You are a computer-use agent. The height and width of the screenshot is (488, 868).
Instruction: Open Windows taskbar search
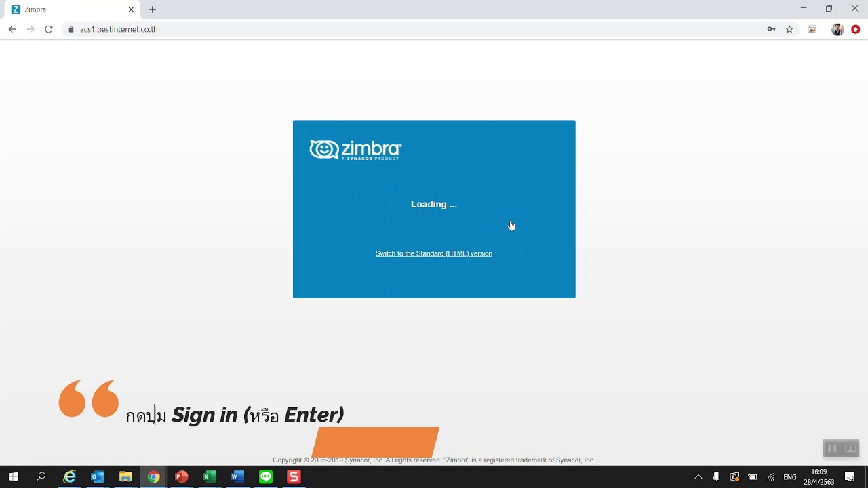tap(41, 476)
